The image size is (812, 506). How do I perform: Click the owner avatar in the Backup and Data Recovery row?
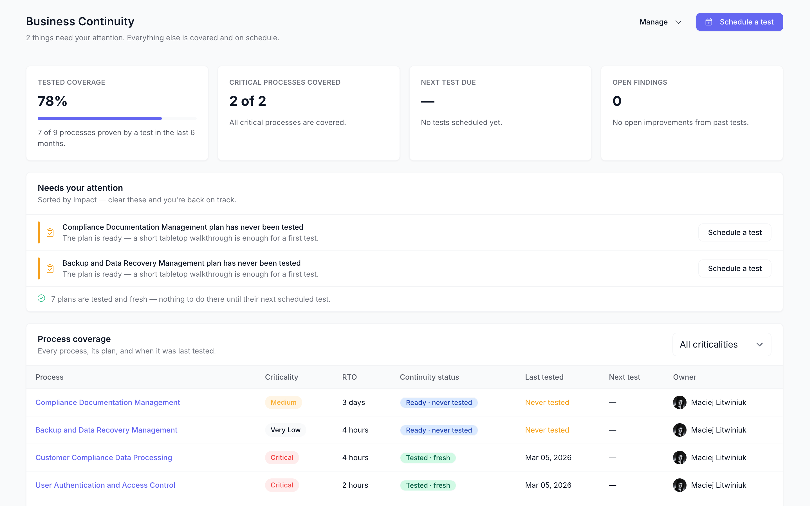679,430
